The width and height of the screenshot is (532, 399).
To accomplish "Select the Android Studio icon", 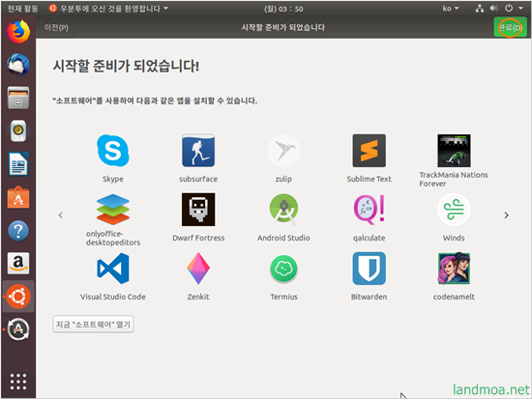I will coord(283,210).
